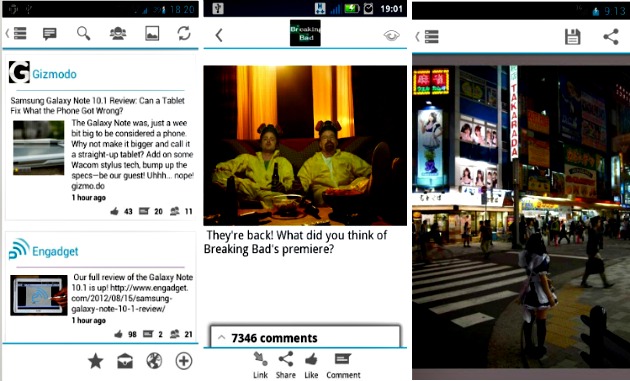The image size is (630, 381).
Task: View the 2 comments on the Engadget post
Action: [153, 334]
